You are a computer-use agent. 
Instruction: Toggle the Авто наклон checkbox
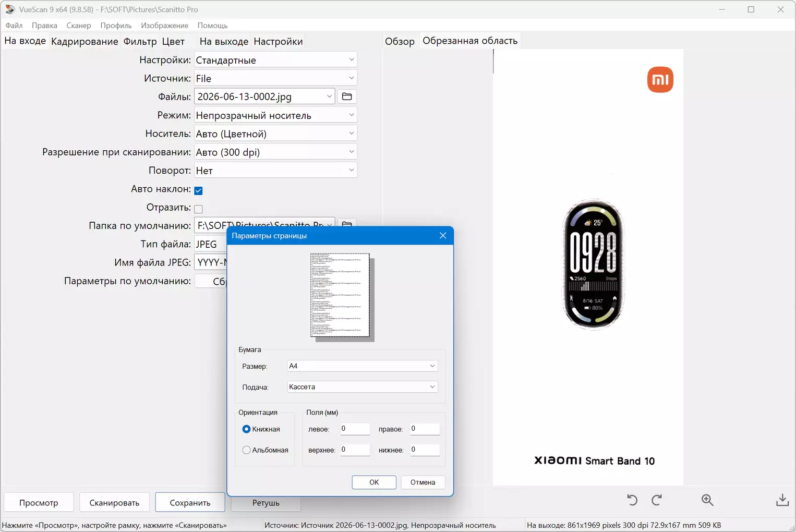[198, 190]
